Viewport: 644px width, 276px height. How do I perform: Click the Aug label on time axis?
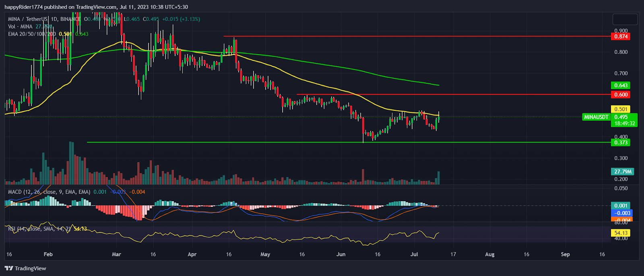point(490,254)
